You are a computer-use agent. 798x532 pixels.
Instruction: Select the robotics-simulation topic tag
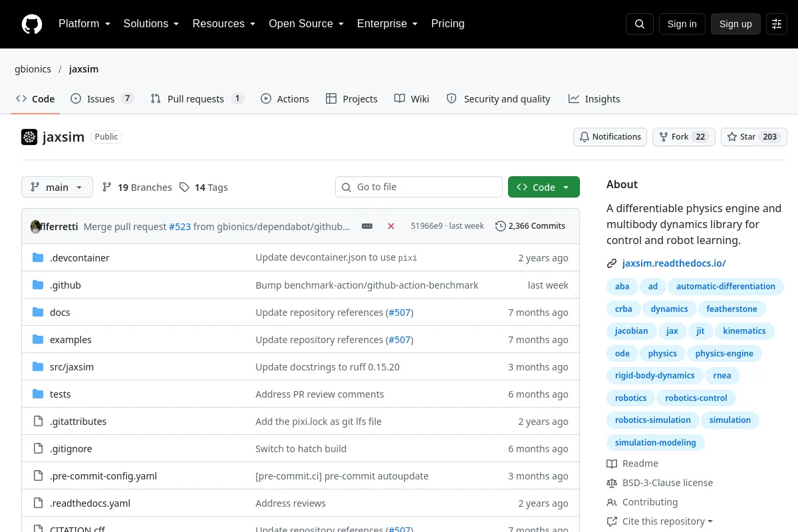pos(652,420)
